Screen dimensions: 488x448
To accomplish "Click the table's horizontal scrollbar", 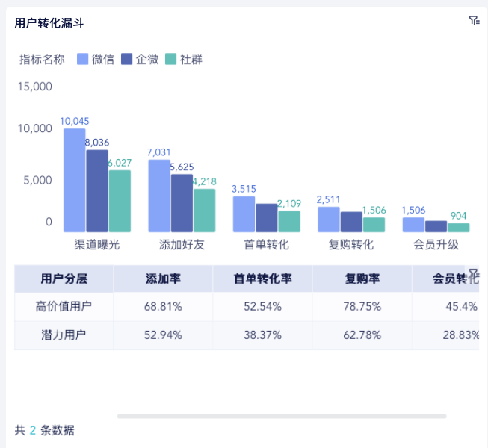I will [x=281, y=416].
